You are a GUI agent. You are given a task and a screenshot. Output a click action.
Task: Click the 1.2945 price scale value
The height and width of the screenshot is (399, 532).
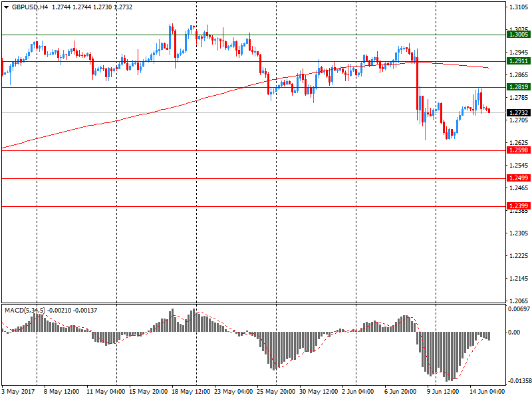tap(519, 53)
